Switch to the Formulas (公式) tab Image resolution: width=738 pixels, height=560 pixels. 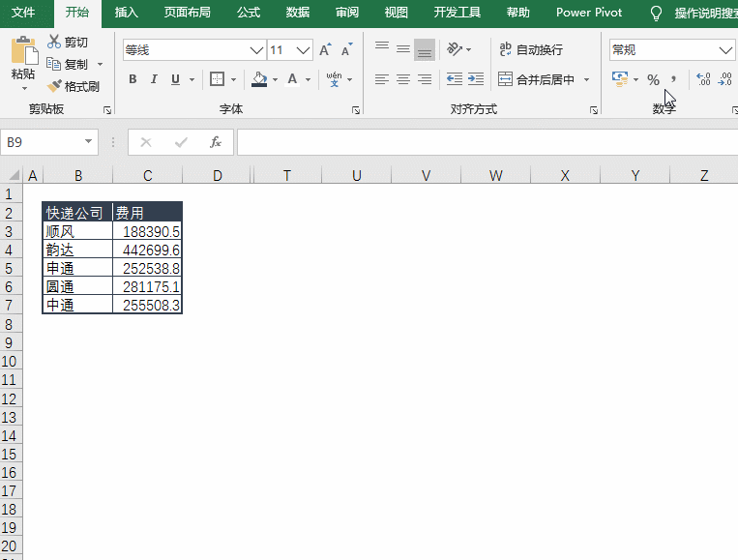tap(248, 13)
